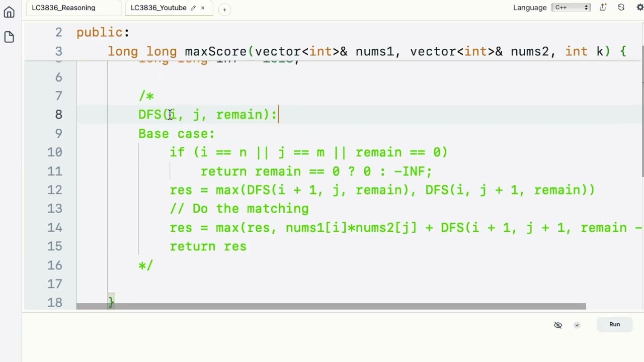Screen dimensions: 644x362
Task: Click the opening '/*' on line 7
Action: (x=146, y=96)
